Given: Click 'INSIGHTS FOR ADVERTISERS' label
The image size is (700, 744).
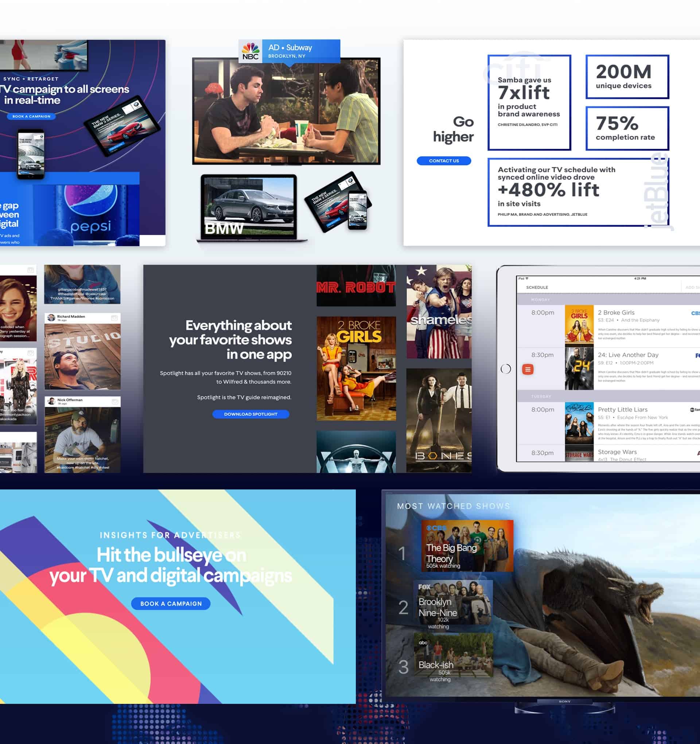Looking at the screenshot, I should 170,535.
